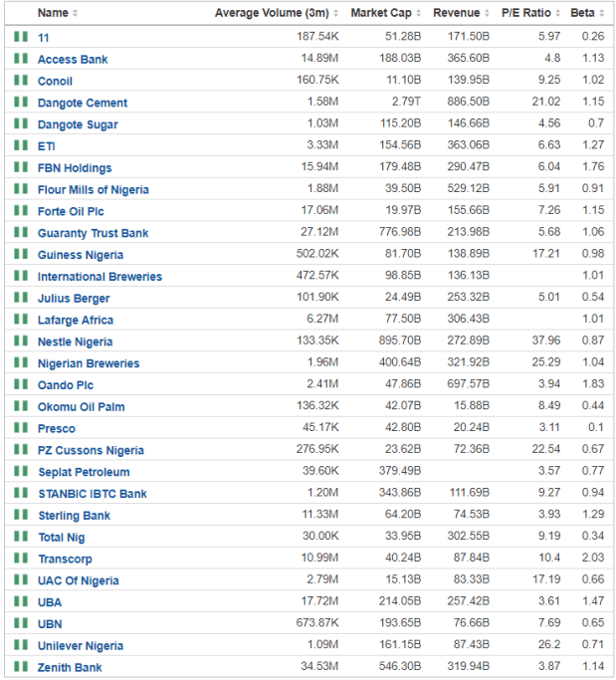Sort by Beta column arrows
Viewport: 616px width, 680px height.
pos(602,14)
